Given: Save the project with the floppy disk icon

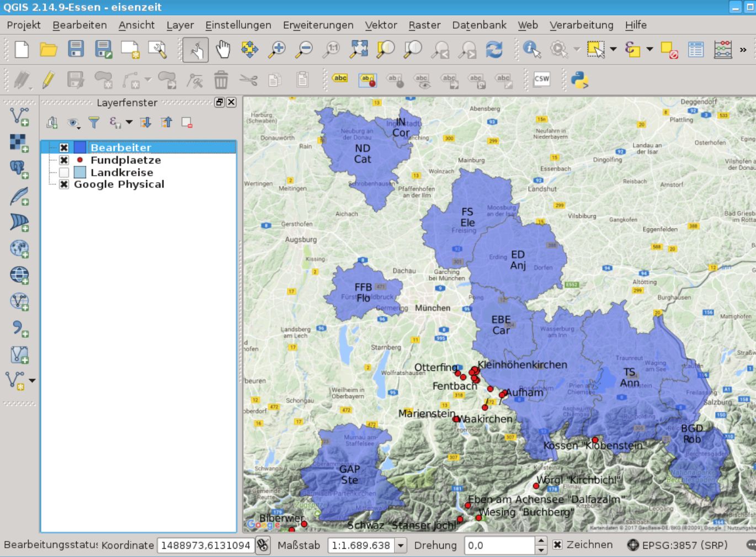Looking at the screenshot, I should [x=76, y=50].
